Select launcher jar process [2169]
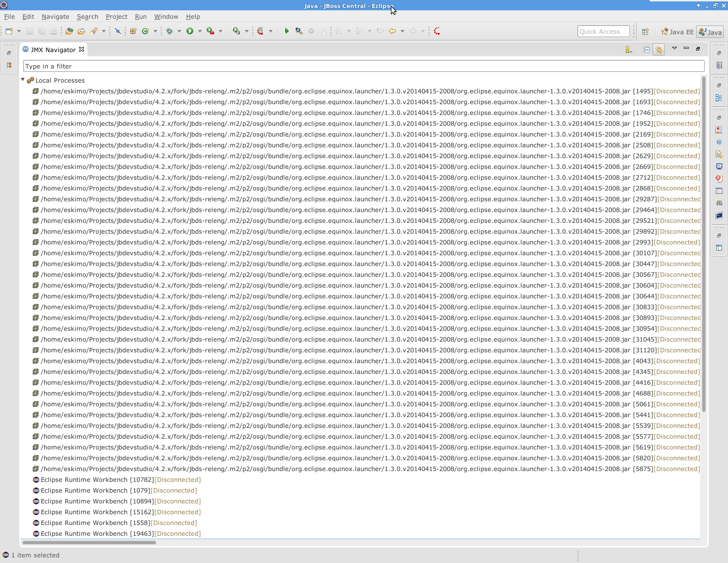The image size is (728, 563). 366,134
